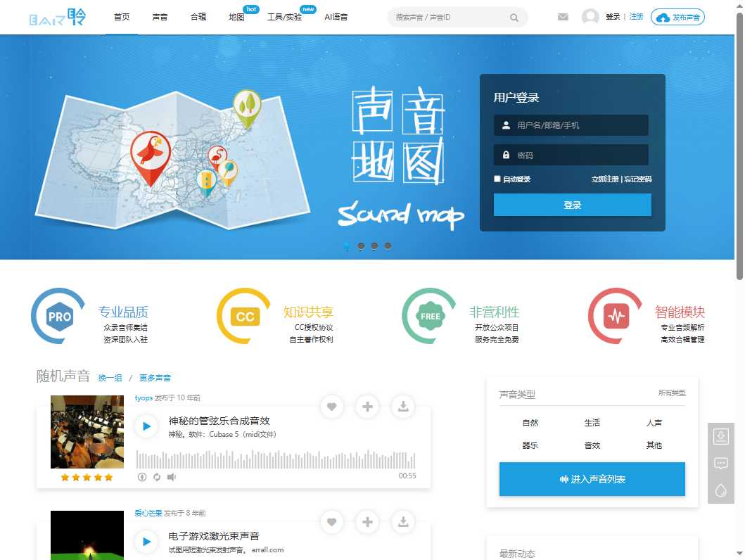Favorite the 神秘的管弦乐合成音效 sound via heart icon
745x560 pixels.
click(331, 407)
